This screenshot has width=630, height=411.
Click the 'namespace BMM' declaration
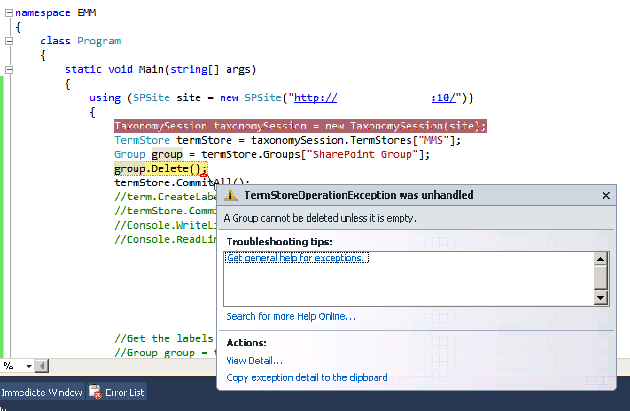coord(56,13)
